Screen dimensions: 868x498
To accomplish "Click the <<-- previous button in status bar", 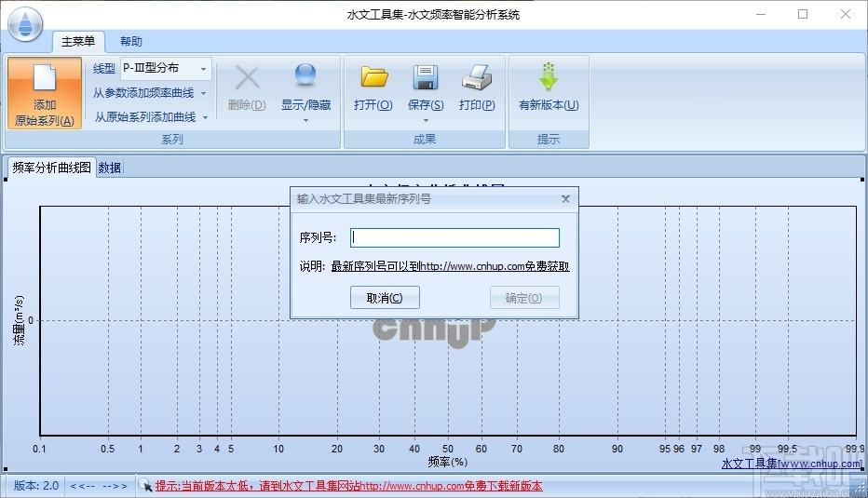I will point(83,486).
